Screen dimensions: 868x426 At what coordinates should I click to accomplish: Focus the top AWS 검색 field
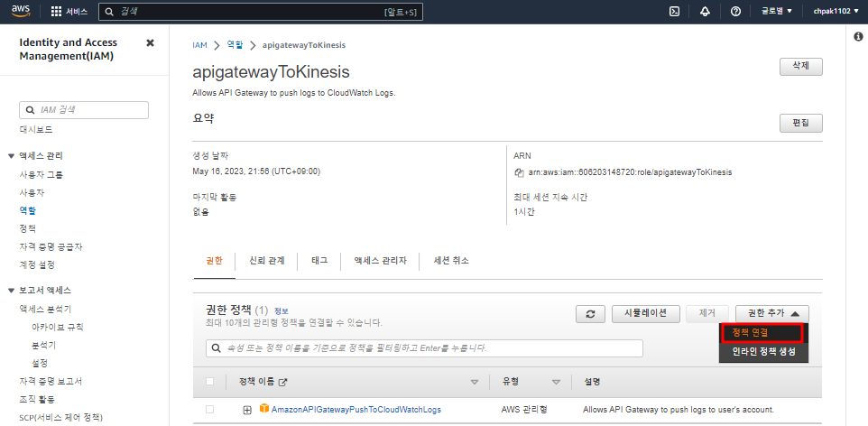coord(260,12)
